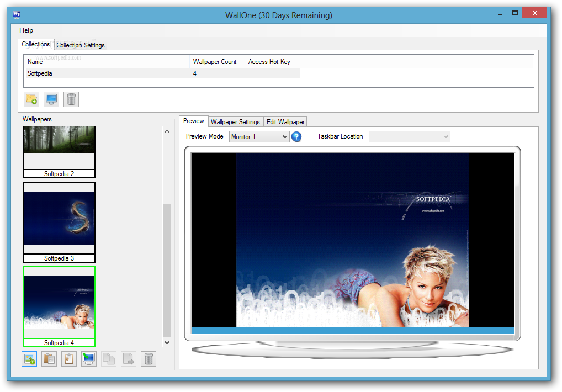Select the Softpedia collection row
The height and width of the screenshot is (392, 562).
163,73
